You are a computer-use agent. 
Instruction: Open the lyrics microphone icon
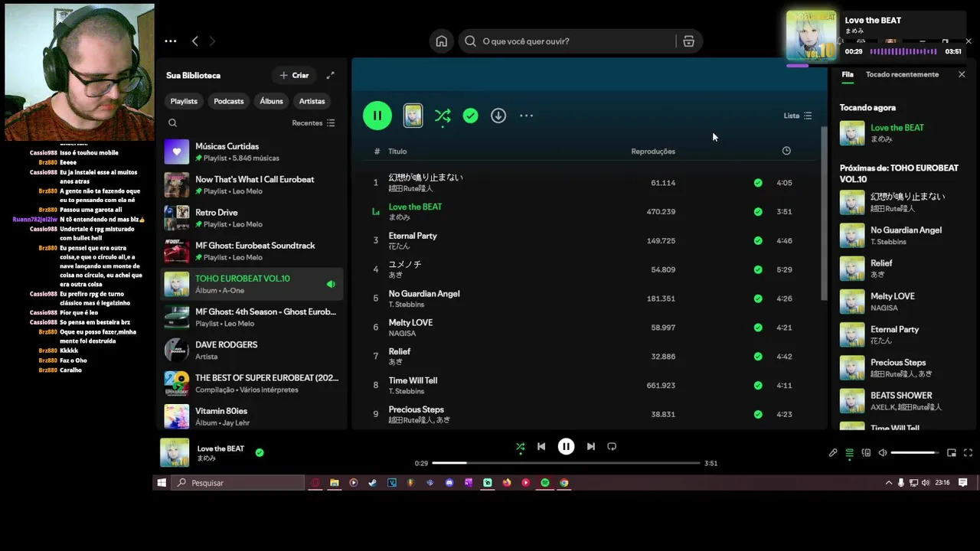(x=833, y=453)
